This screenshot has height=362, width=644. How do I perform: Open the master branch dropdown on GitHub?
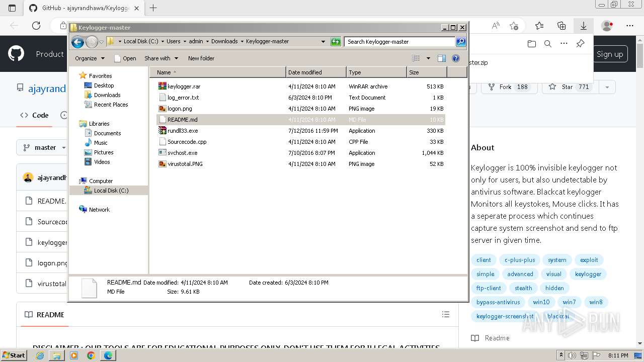(44, 147)
